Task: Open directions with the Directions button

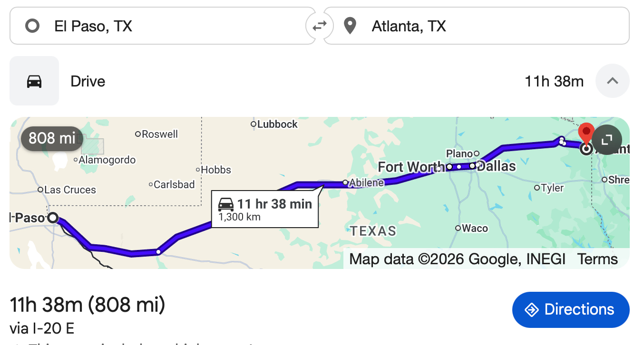Action: click(x=570, y=310)
